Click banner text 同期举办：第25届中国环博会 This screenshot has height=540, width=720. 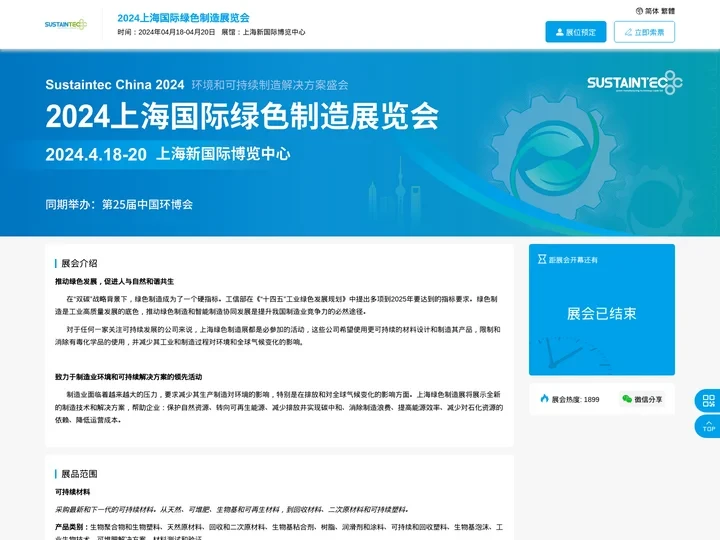coord(119,204)
